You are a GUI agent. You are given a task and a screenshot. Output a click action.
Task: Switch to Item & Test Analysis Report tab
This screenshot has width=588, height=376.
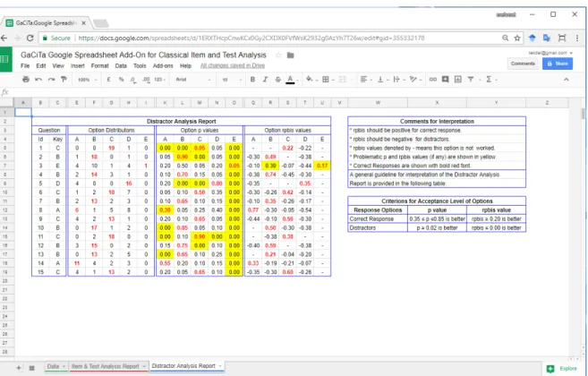[109, 366]
